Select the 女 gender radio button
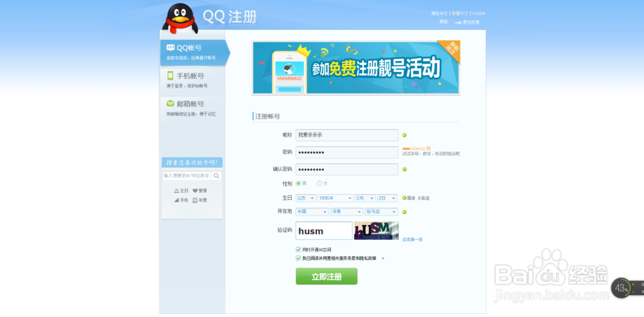 (x=319, y=183)
